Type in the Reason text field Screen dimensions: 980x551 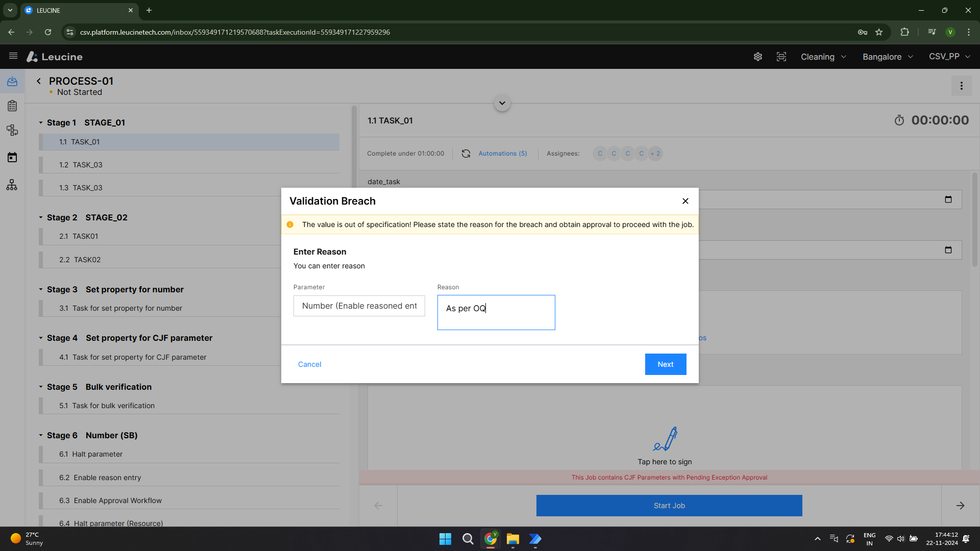click(496, 312)
